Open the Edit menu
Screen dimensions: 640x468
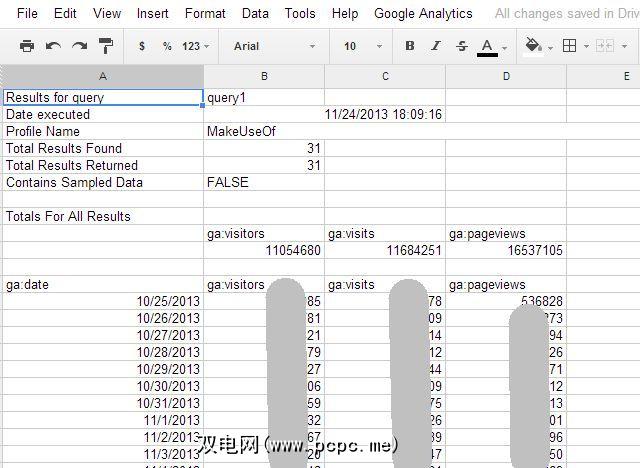click(x=65, y=13)
